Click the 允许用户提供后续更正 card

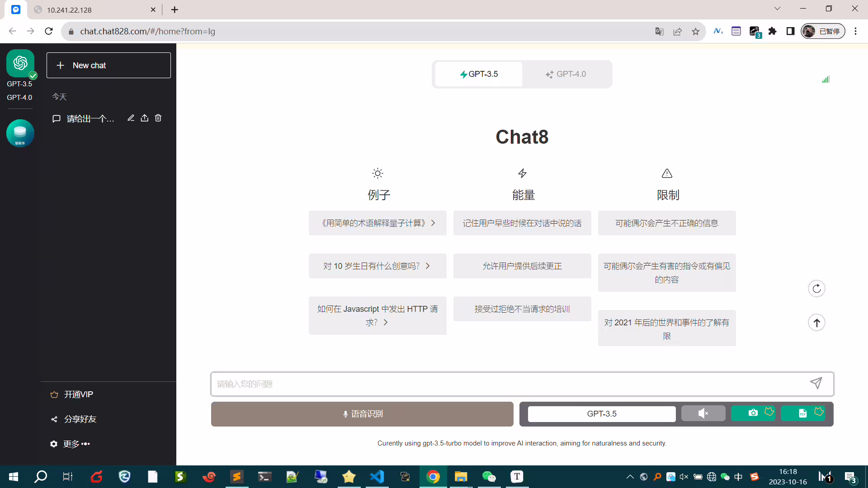[x=522, y=266]
